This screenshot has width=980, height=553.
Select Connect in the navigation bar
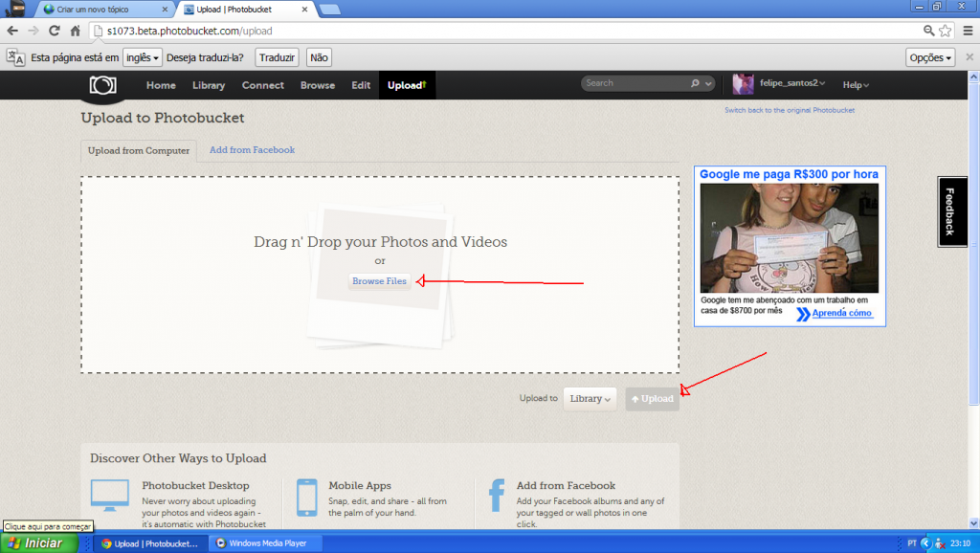pos(263,85)
